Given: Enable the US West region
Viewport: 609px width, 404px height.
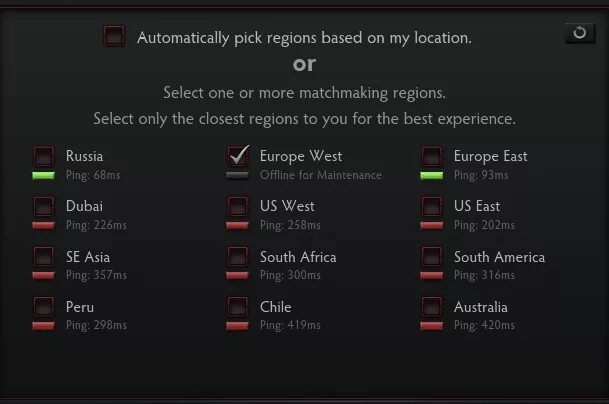Looking at the screenshot, I should pyautogui.click(x=238, y=206).
